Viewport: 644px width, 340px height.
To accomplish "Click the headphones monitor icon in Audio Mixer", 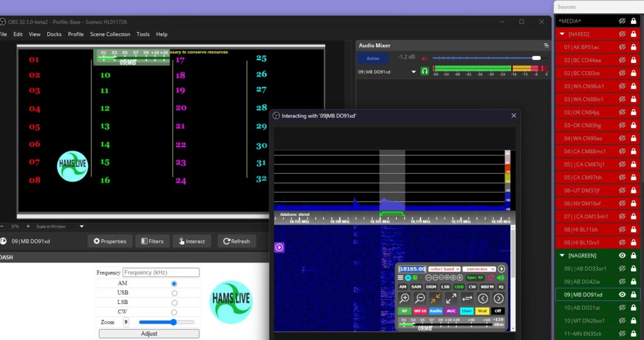I will click(425, 72).
